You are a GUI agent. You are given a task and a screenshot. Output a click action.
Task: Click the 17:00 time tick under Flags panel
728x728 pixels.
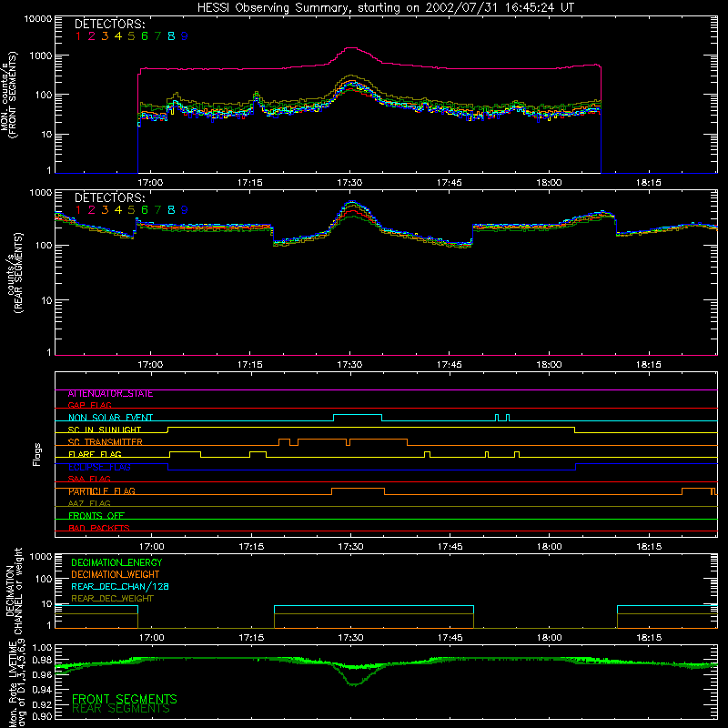coord(151,547)
